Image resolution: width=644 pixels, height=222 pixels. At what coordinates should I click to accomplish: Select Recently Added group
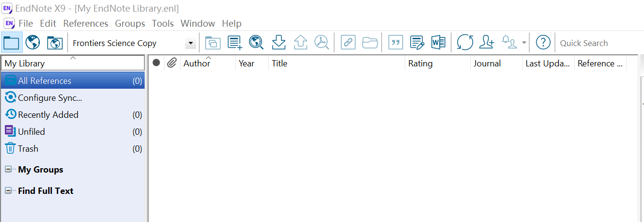[73, 114]
